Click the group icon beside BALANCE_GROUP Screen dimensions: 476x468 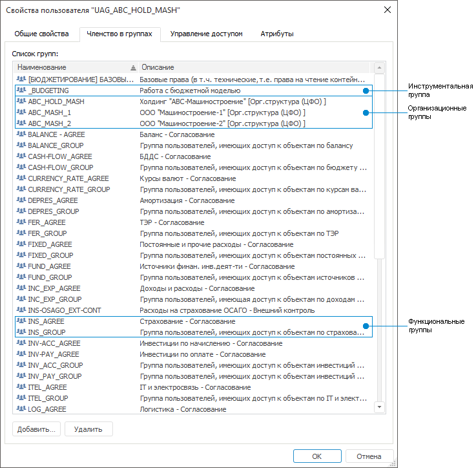(21, 145)
